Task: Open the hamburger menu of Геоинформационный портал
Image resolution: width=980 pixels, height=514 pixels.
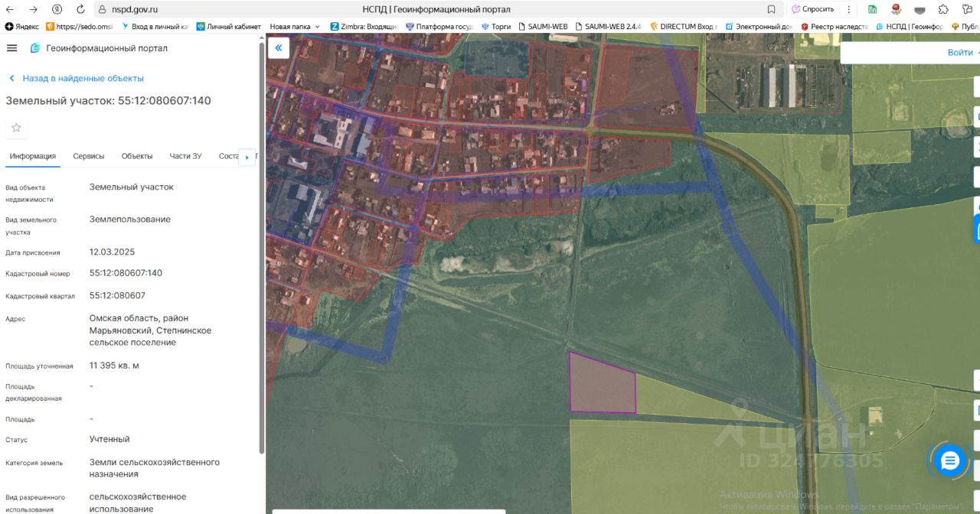Action: (11, 48)
